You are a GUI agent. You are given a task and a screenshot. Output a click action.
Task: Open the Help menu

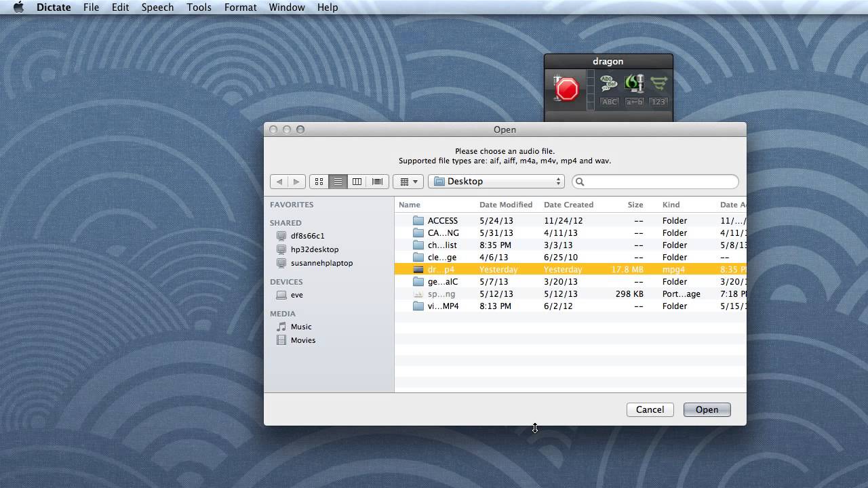pyautogui.click(x=328, y=7)
